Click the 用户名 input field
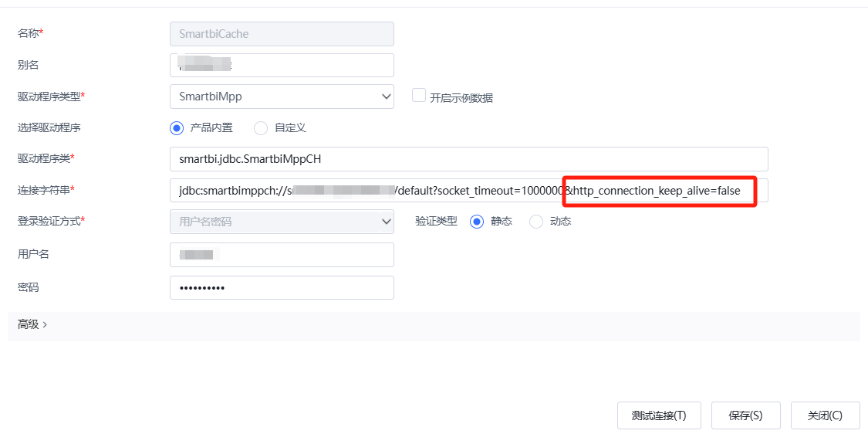The height and width of the screenshot is (434, 868). coord(282,254)
